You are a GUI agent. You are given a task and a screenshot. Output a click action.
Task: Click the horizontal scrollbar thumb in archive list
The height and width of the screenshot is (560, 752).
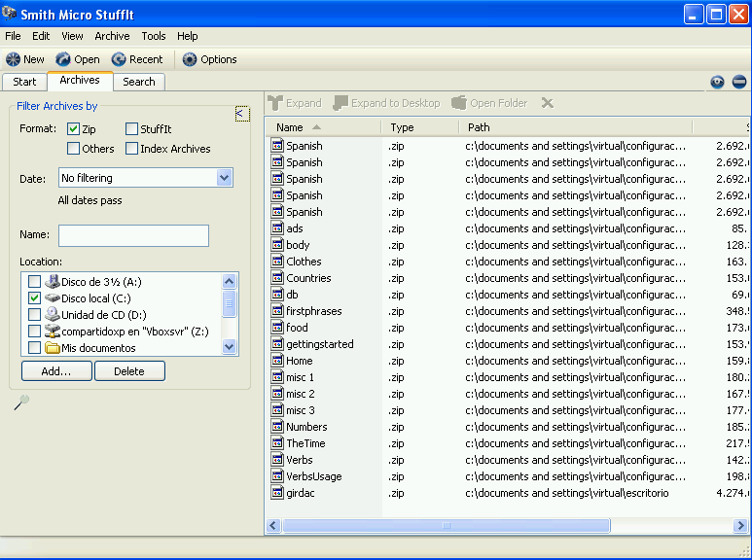coord(447,525)
